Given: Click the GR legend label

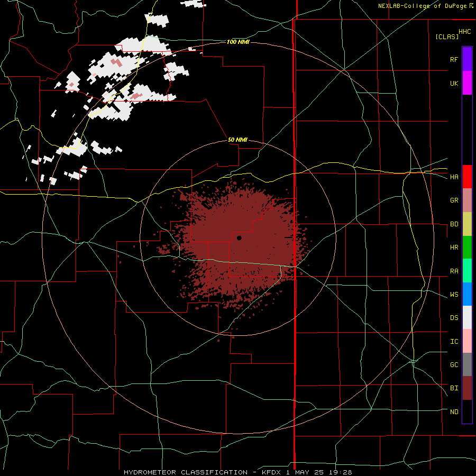Looking at the screenshot, I should pyautogui.click(x=454, y=200).
